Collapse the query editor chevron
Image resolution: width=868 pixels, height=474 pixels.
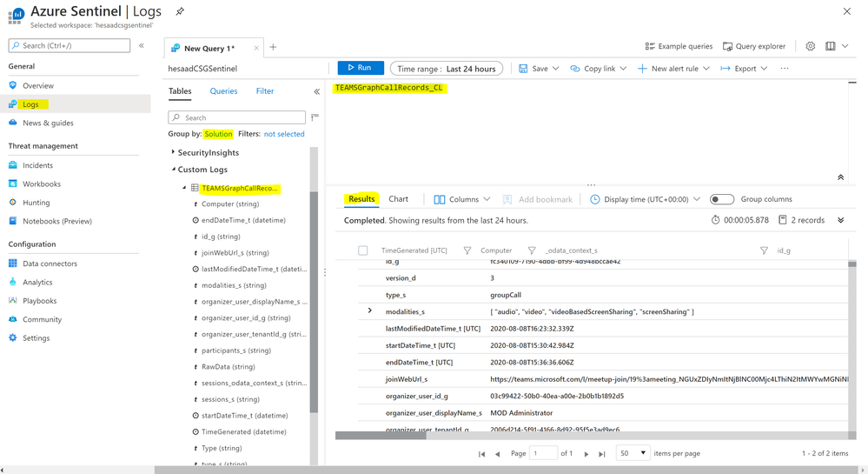840,177
